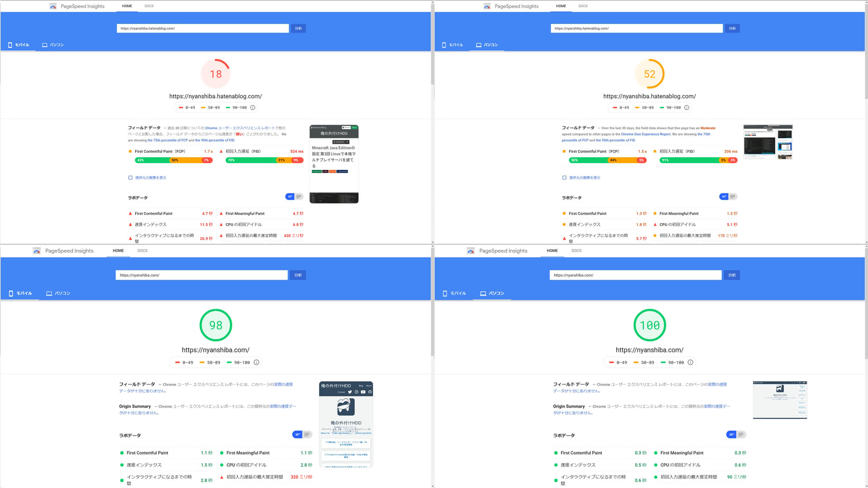
Task: Click the PageSpeed Insights HOME tab
Action: [127, 6]
